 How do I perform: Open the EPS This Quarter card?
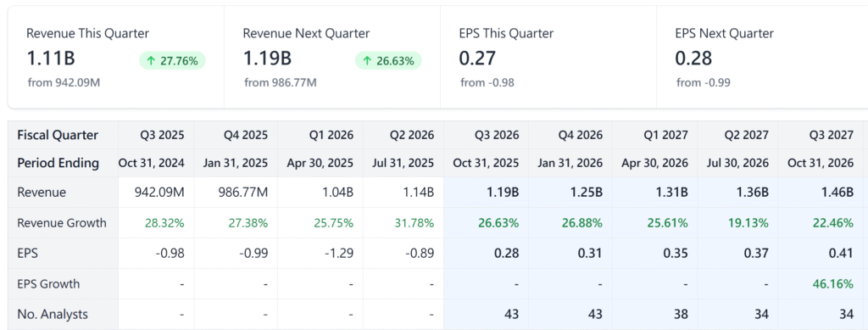[x=548, y=57]
